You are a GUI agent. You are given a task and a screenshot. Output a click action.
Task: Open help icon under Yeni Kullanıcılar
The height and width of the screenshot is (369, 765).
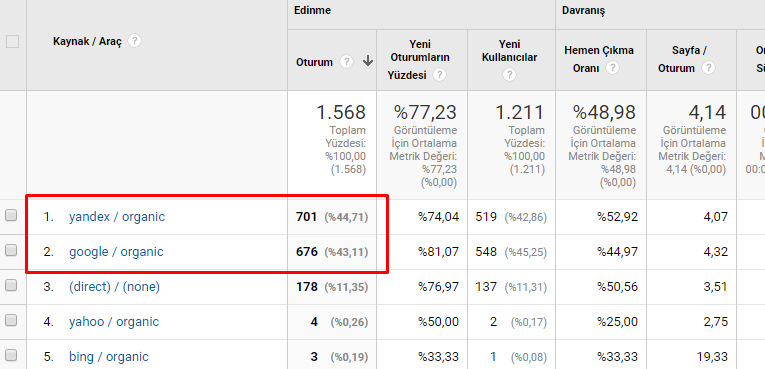coord(510,75)
